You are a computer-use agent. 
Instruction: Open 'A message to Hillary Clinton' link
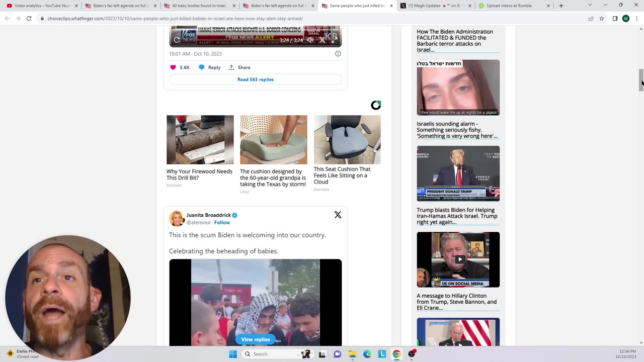(x=456, y=302)
